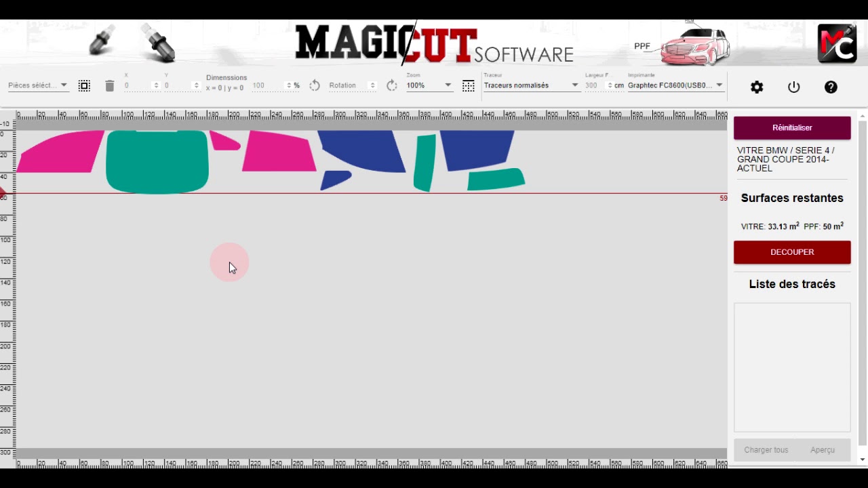Click the x = 0 | y = 0 dimensions text
The image size is (868, 488).
coord(225,88)
